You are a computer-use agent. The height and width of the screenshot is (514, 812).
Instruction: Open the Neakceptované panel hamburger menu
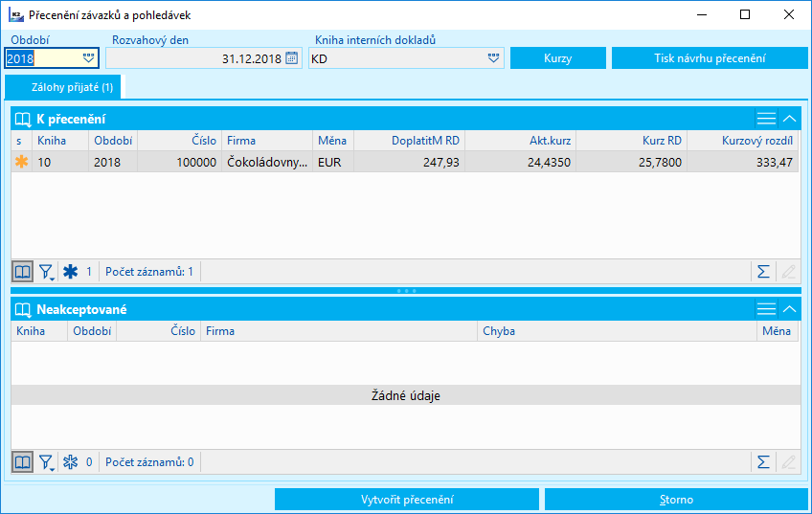(766, 309)
